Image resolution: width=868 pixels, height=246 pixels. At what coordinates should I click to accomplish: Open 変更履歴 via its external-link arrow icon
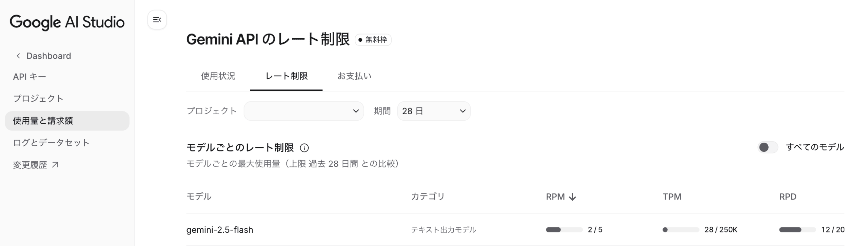(x=55, y=165)
